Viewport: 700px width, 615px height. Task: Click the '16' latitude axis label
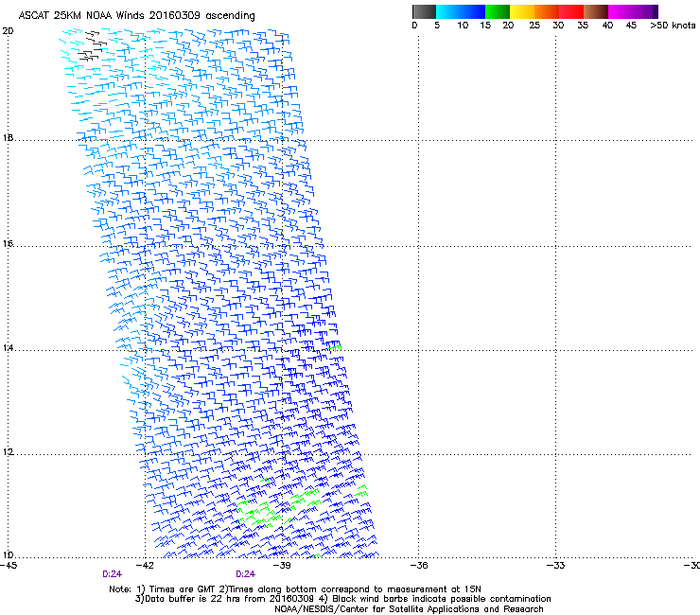tap(8, 244)
